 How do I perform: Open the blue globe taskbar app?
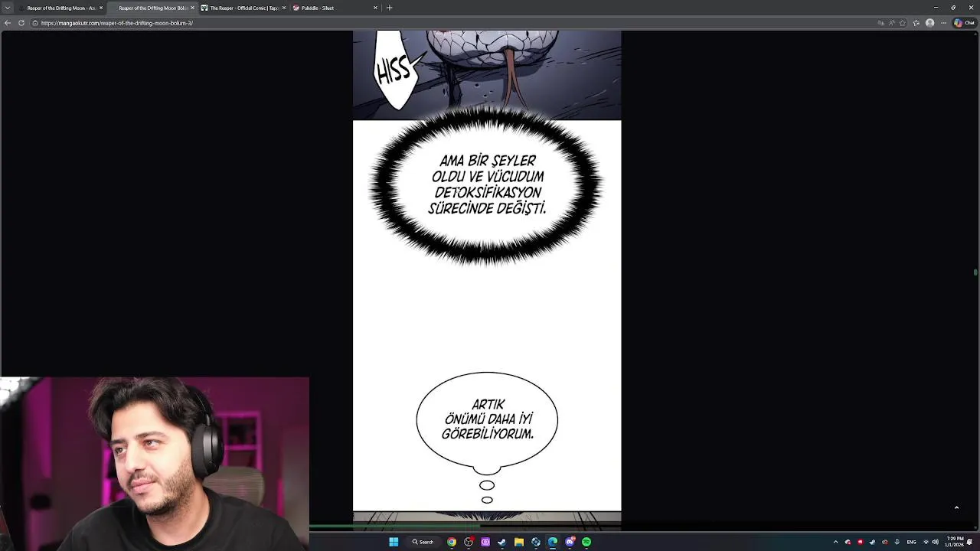[x=536, y=542]
